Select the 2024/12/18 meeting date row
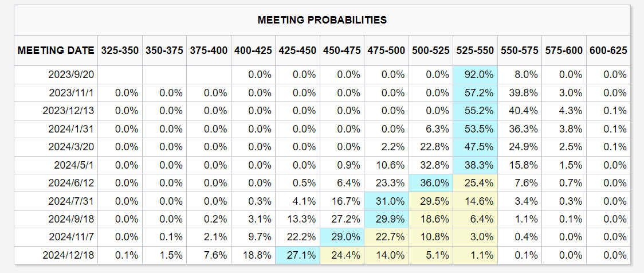The height and width of the screenshot is (273, 644). point(68,255)
